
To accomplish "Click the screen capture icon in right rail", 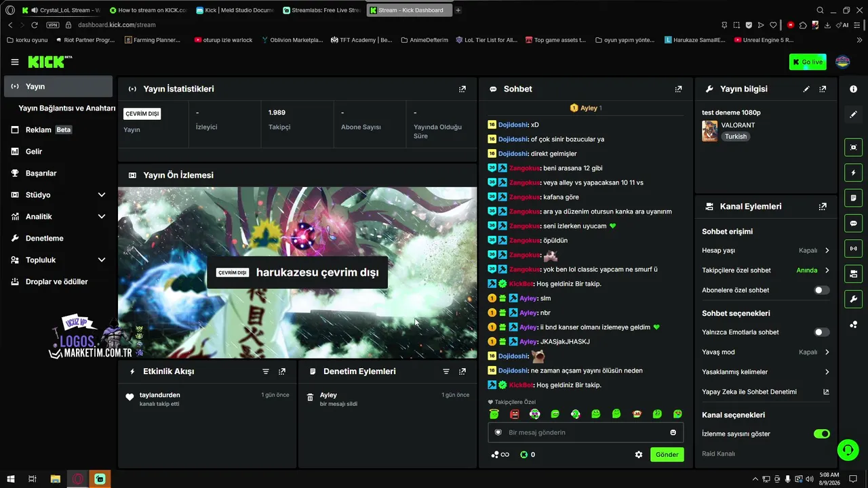I will [x=853, y=147].
